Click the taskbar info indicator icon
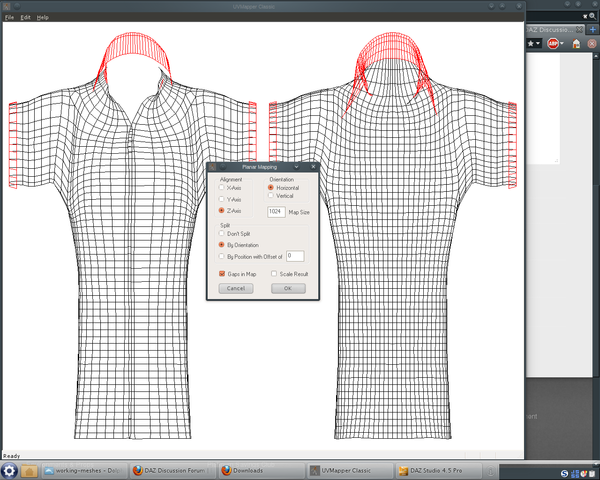 point(490,470)
